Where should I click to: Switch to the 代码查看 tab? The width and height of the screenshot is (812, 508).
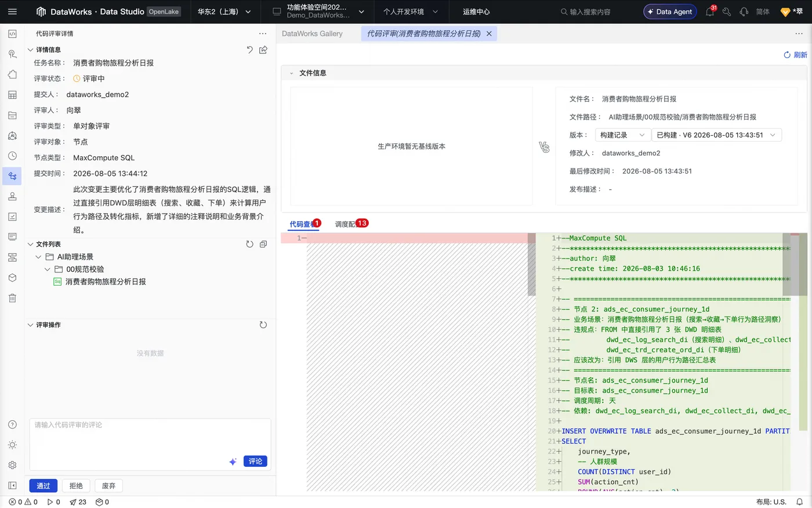303,225
